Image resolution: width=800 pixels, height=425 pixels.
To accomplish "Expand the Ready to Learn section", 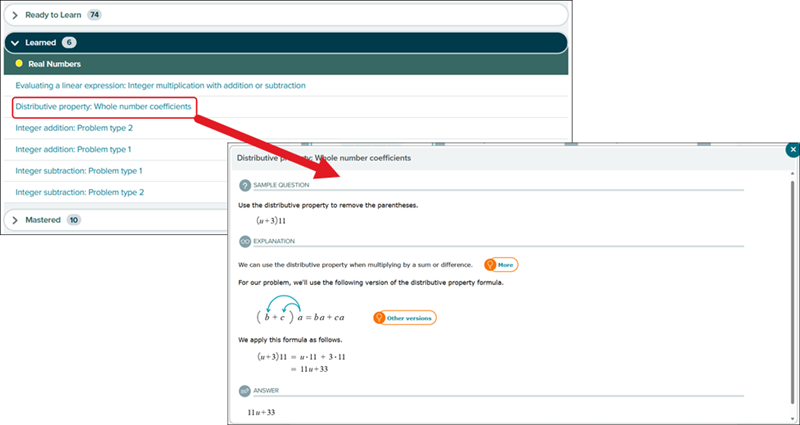I will pyautogui.click(x=14, y=15).
